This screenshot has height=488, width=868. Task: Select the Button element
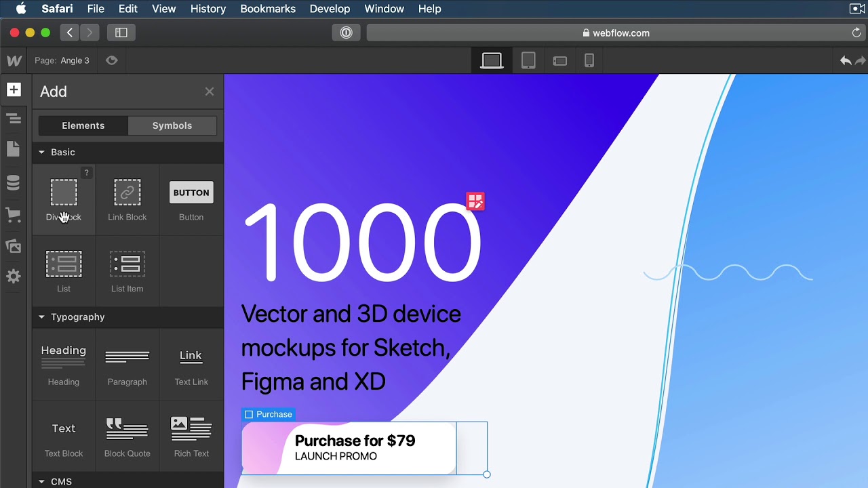pos(191,200)
